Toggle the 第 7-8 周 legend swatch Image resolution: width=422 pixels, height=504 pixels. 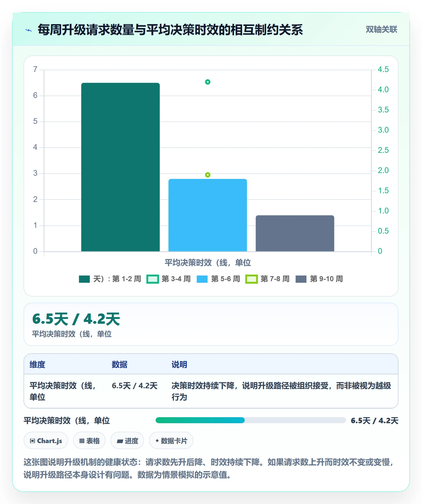251,279
